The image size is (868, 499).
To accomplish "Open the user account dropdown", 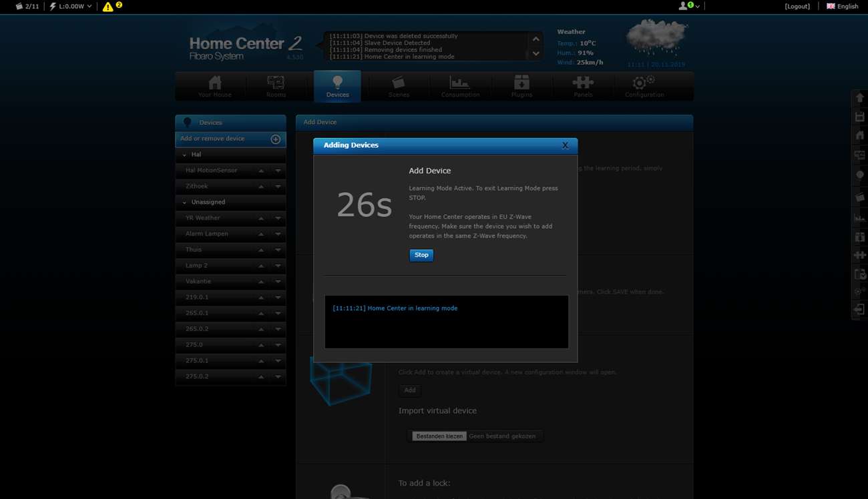I will click(689, 7).
